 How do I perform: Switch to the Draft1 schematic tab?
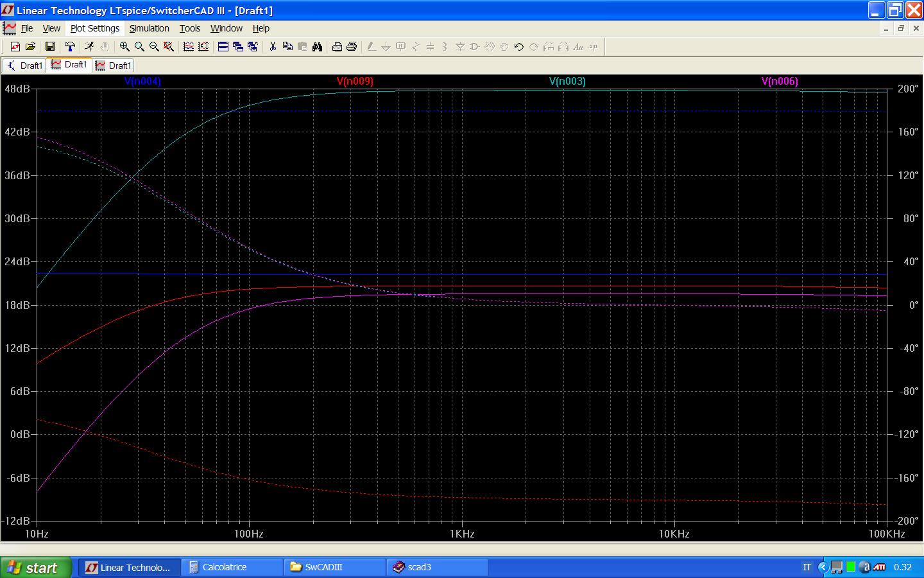pos(24,66)
